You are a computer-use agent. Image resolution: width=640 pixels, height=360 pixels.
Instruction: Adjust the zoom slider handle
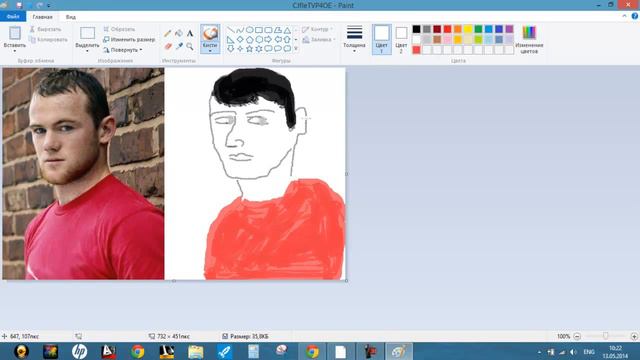point(606,336)
